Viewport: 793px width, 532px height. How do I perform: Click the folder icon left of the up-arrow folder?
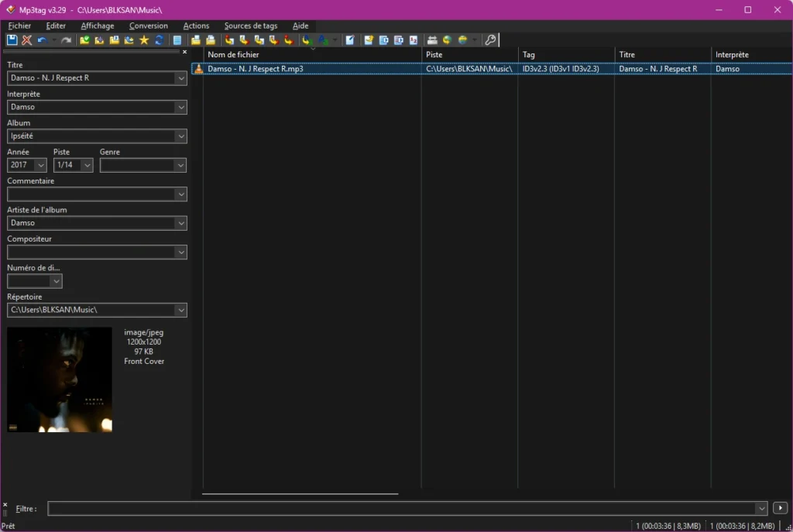pos(115,40)
